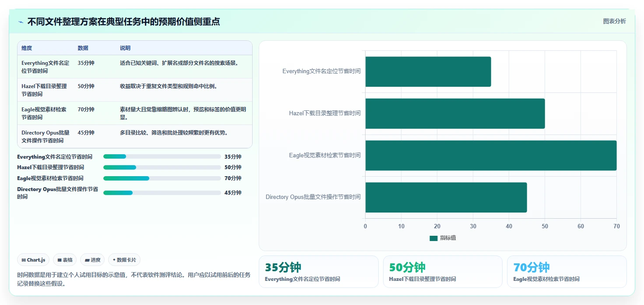This screenshot has width=644, height=305.
Task: Open the 70分钟 Eagle data card
Action: click(x=567, y=272)
